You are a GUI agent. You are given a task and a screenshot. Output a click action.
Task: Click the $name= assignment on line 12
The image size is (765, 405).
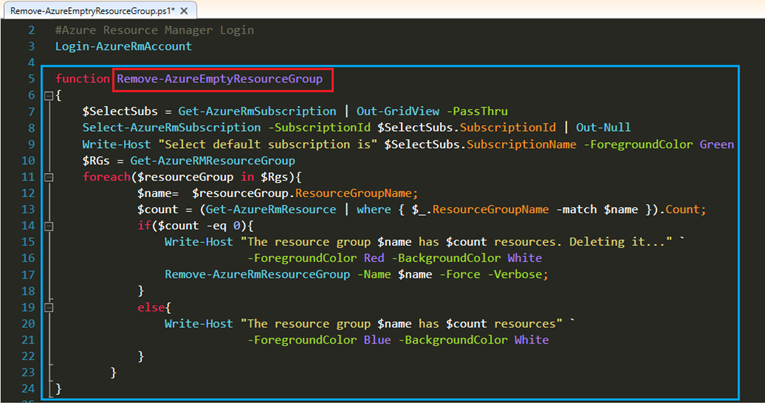158,193
